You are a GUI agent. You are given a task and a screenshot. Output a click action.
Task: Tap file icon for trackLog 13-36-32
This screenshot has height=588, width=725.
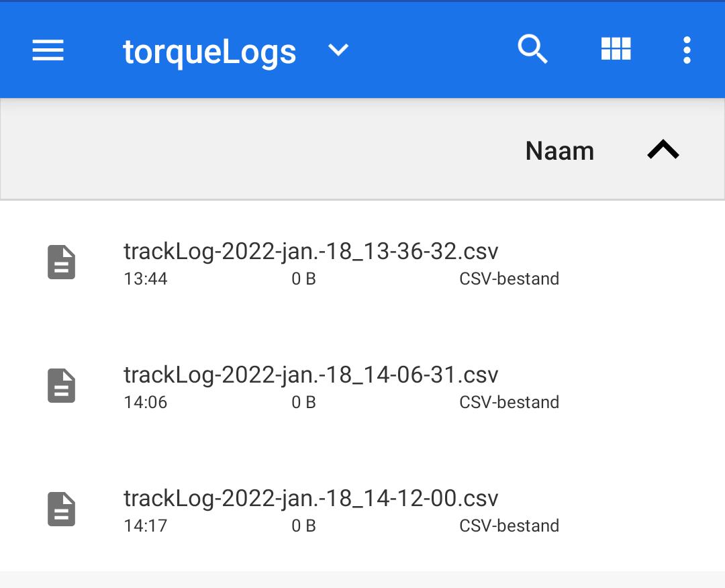pos(61,262)
